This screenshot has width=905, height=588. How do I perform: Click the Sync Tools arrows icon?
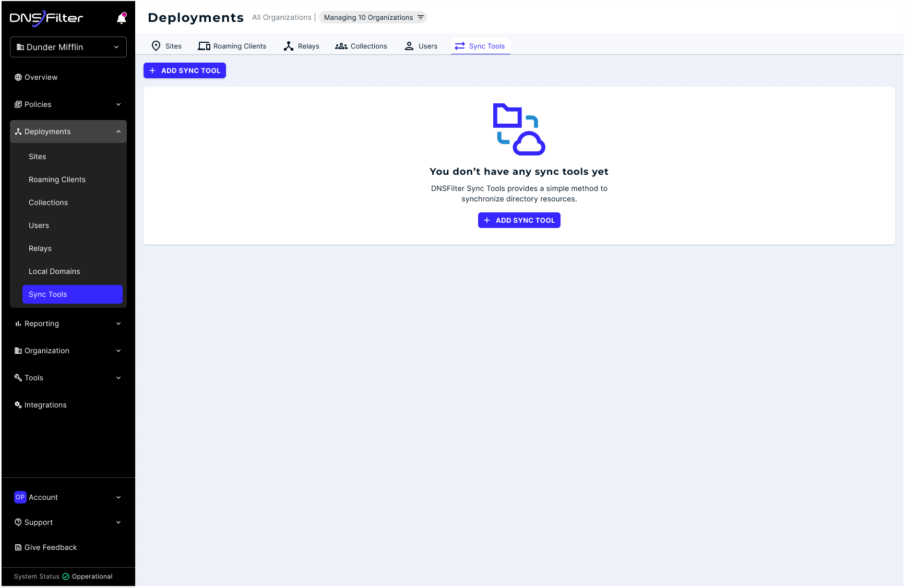click(460, 46)
